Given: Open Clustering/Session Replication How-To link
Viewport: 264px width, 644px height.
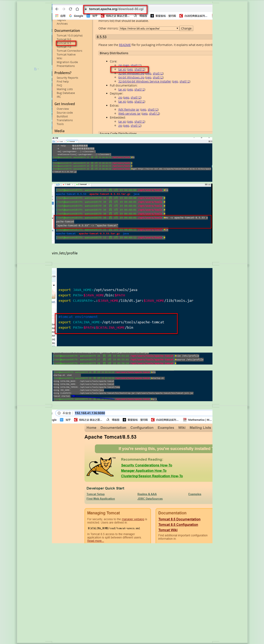Looking at the screenshot, I should click(152, 476).
